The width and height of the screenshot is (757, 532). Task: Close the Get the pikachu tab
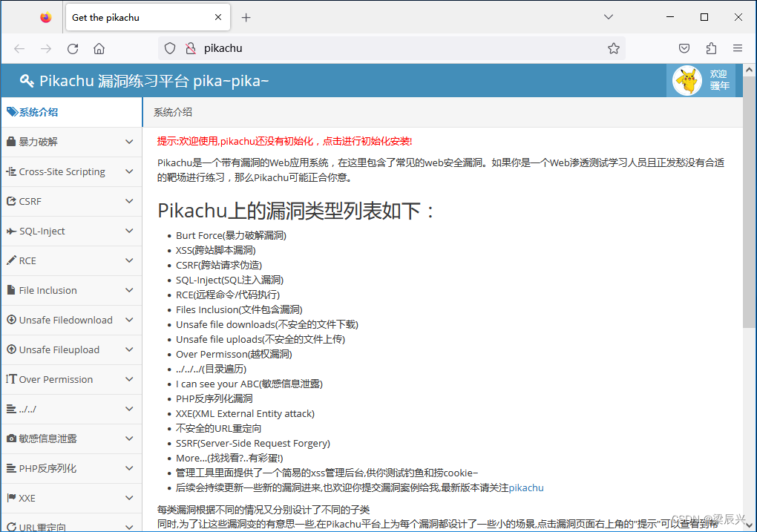(x=218, y=17)
